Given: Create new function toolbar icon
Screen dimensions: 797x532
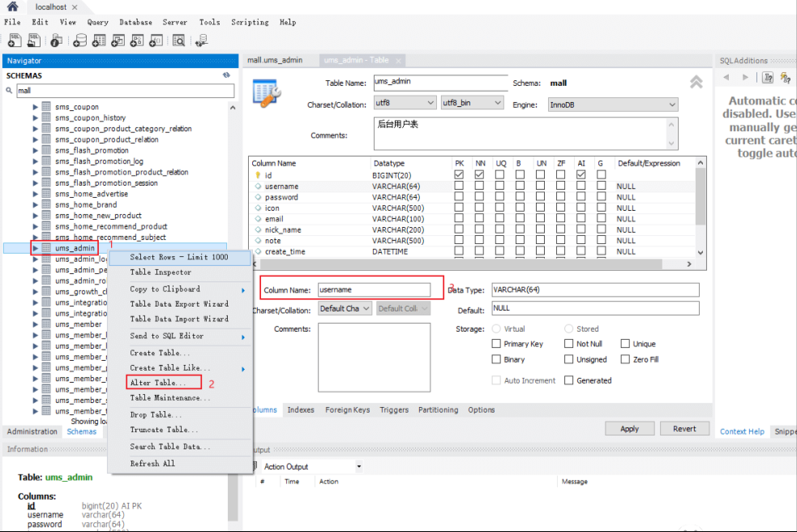Looking at the screenshot, I should 156,41.
